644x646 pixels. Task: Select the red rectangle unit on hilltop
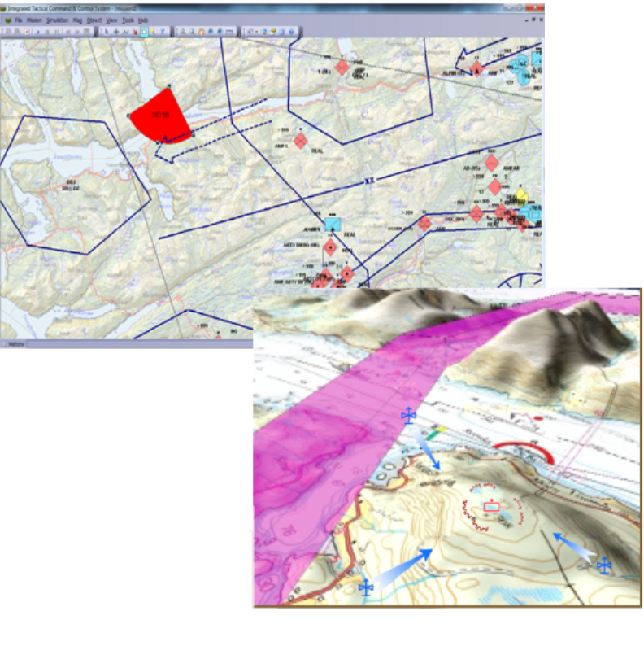click(x=490, y=508)
